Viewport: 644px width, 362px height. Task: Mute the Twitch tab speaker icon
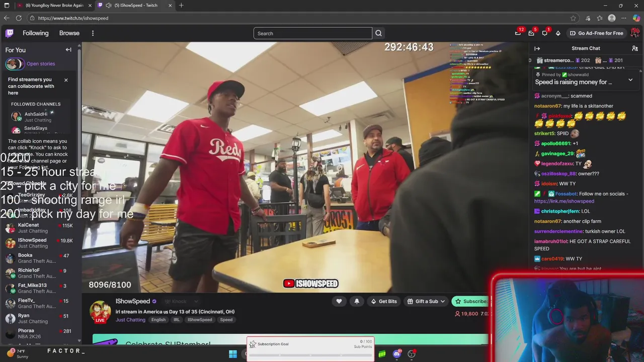point(108,6)
